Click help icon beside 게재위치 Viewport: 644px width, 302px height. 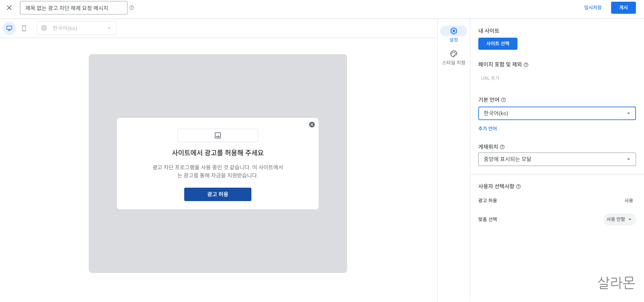[502, 147]
